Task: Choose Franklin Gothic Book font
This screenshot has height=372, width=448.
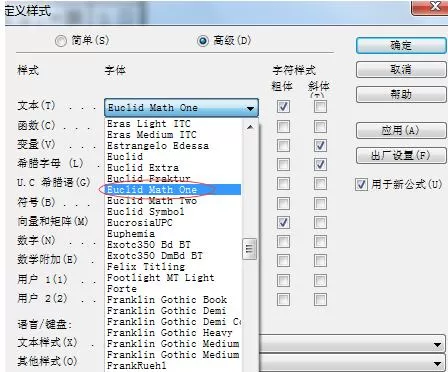Action: tap(173, 300)
